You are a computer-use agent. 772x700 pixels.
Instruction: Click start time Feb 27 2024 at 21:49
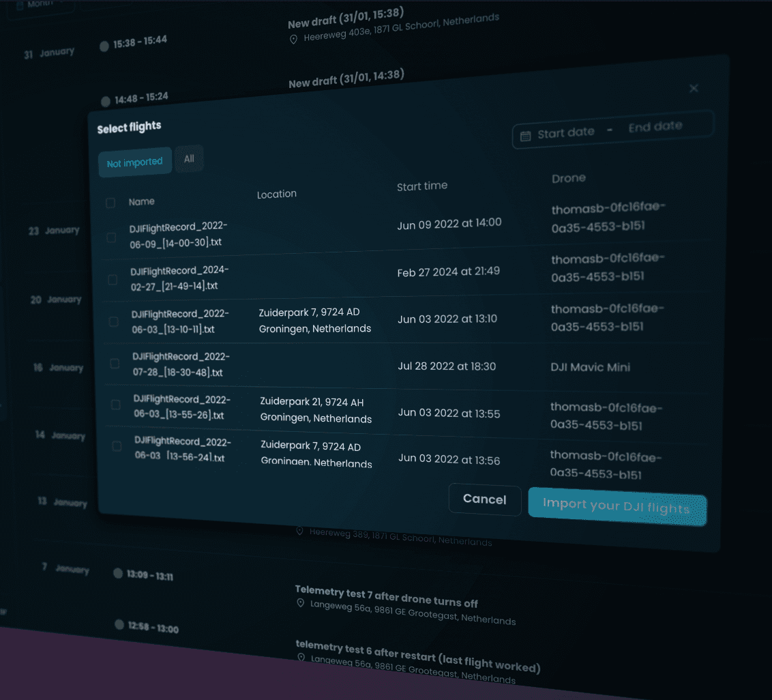[449, 272]
